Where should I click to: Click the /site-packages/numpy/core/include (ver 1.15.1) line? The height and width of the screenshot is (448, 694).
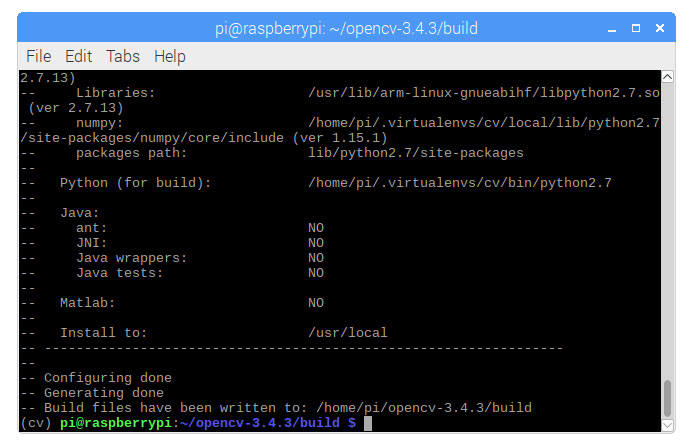pos(204,138)
